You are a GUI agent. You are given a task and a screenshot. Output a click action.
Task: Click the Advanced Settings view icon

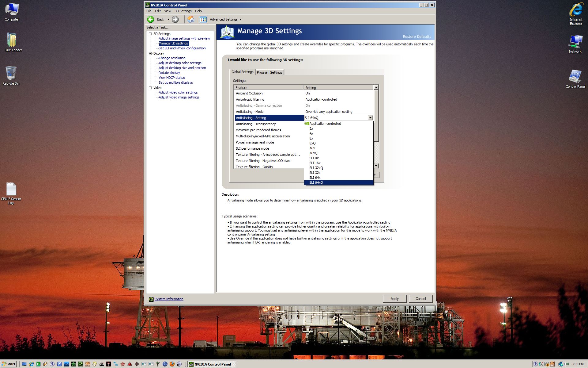click(203, 19)
